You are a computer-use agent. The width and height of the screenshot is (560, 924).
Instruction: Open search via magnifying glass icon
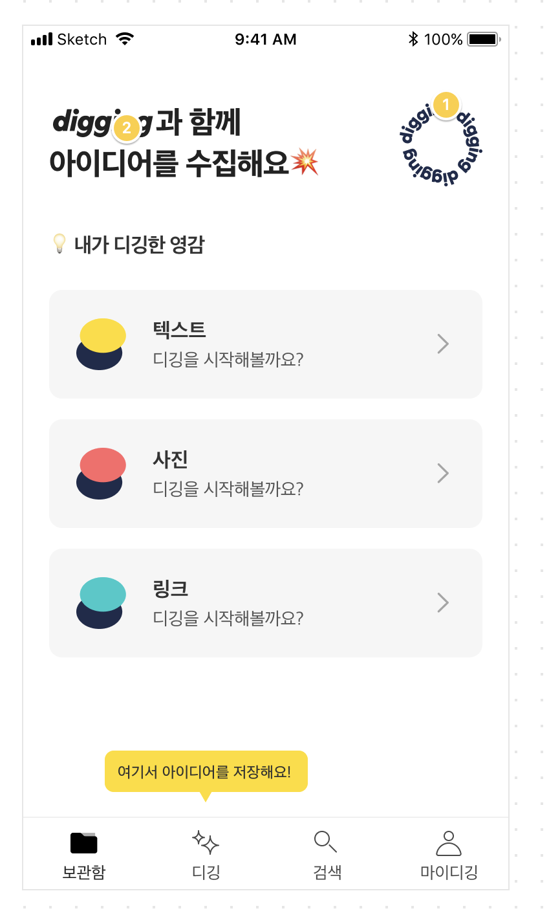tap(325, 842)
